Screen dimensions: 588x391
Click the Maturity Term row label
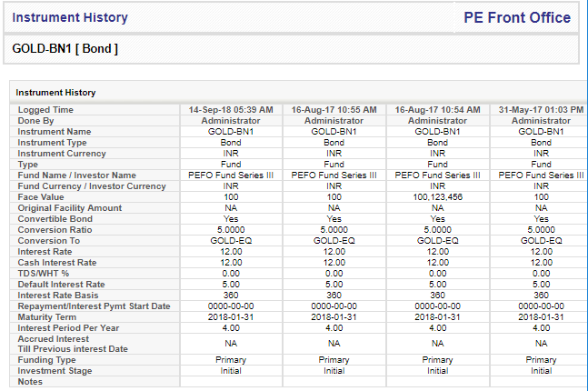47,317
